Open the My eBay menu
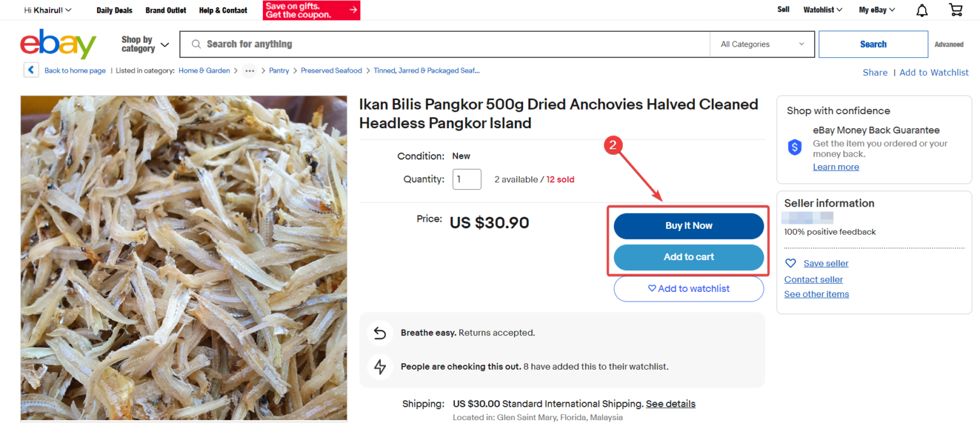 877,10
